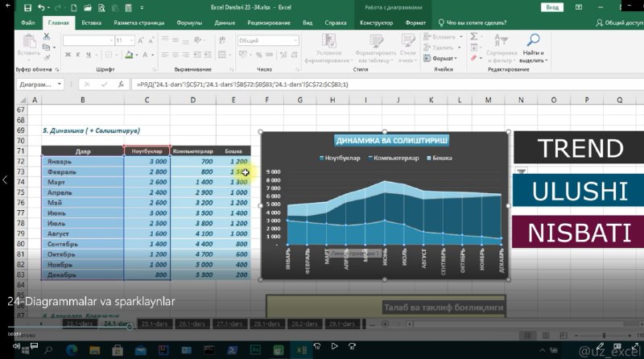Open the number format Общий dropdown
Screen dimensions: 644x359
pos(295,40)
